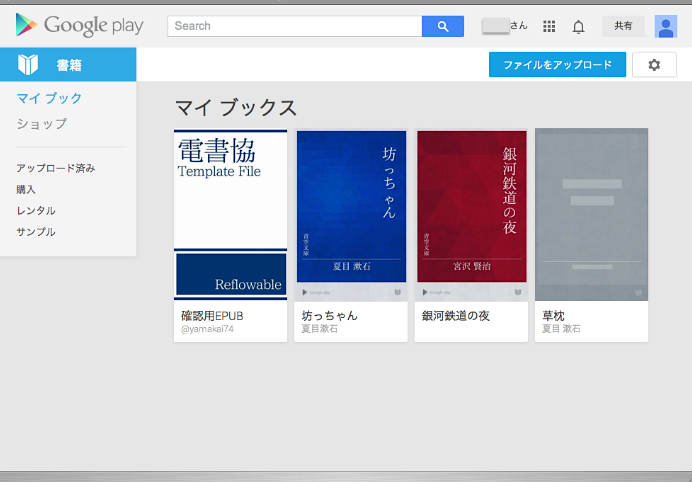Click the マイ ブックス heading
Viewport: 692px width, 482px height.
[236, 108]
